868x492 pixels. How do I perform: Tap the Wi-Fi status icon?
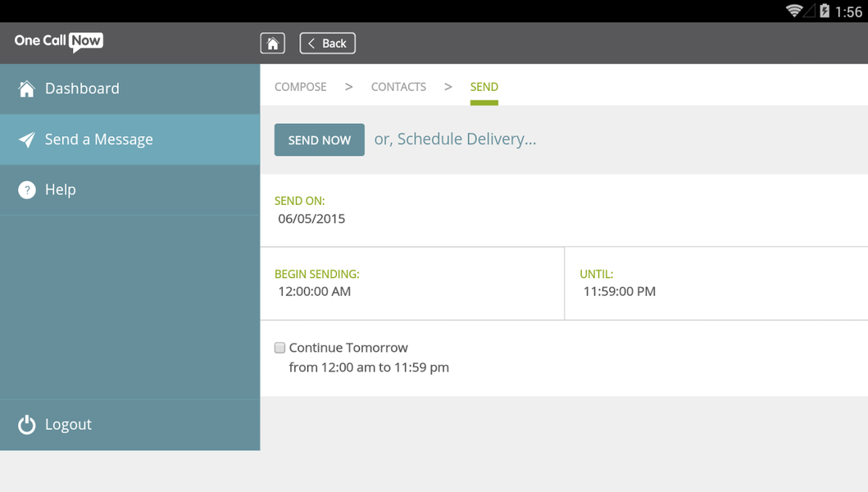click(x=793, y=11)
